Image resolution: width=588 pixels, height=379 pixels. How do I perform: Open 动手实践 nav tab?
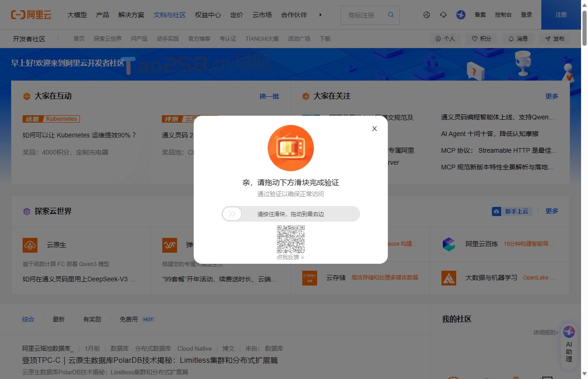[168, 39]
